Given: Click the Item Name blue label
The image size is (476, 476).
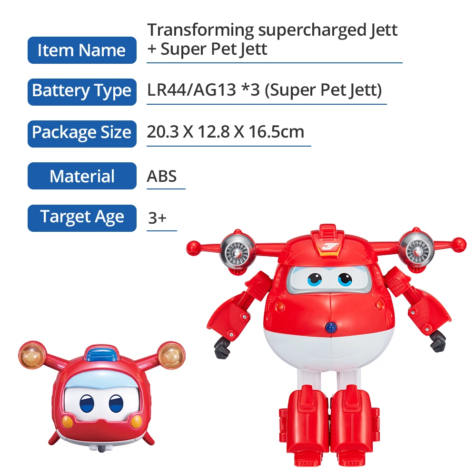Looking at the screenshot, I should [82, 50].
